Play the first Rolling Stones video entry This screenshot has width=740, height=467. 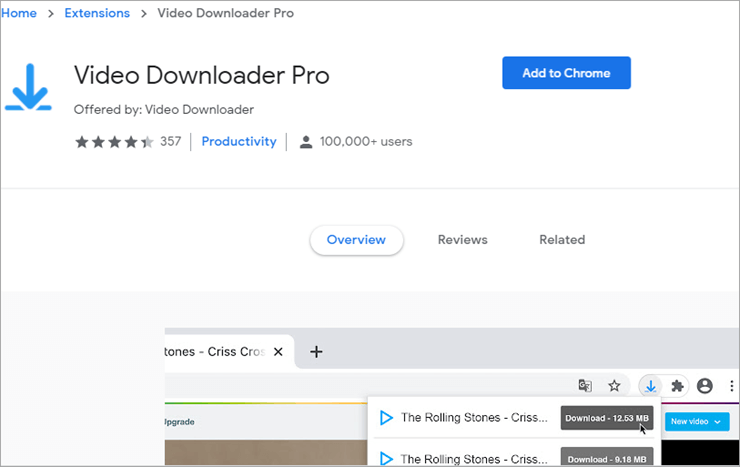click(x=386, y=417)
